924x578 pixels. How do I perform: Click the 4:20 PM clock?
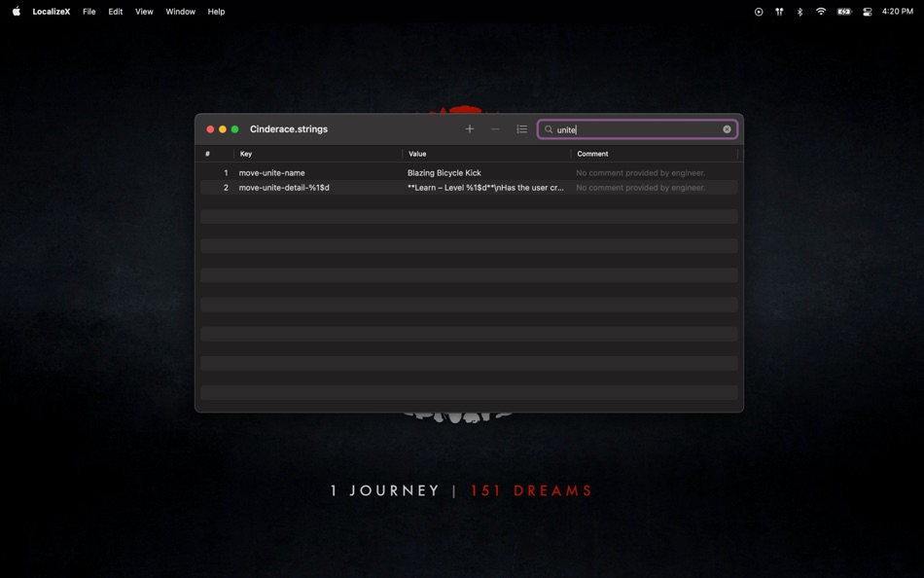point(898,12)
